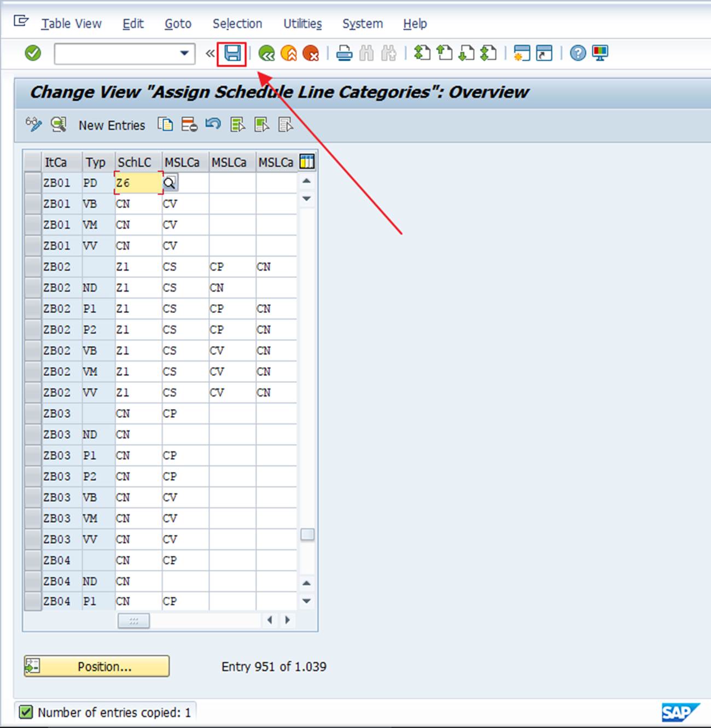Click the Delete row icon

189,125
